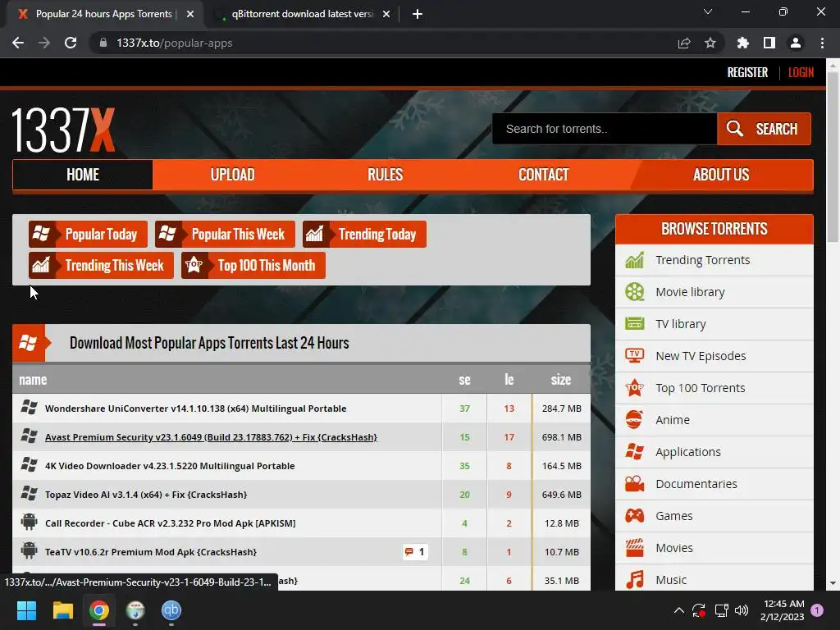Open Call Recorder - Cube ACR torrent link
The height and width of the screenshot is (630, 840).
171,523
